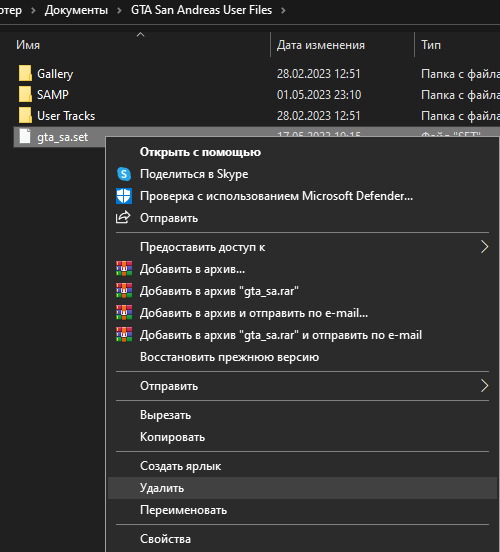Select Удалить to delete gta_sa.set
500x552 pixels.
pyautogui.click(x=302, y=488)
